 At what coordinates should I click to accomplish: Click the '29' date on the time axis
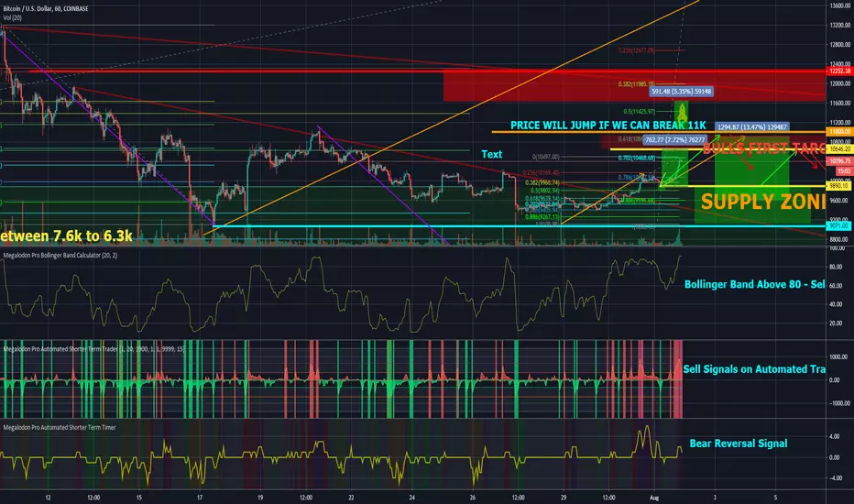pos(564,498)
